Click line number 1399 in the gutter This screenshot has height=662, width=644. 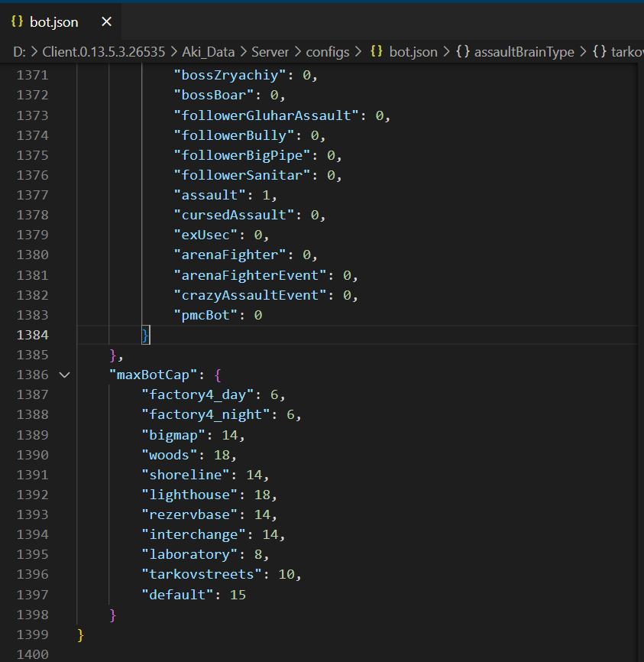tap(28, 634)
